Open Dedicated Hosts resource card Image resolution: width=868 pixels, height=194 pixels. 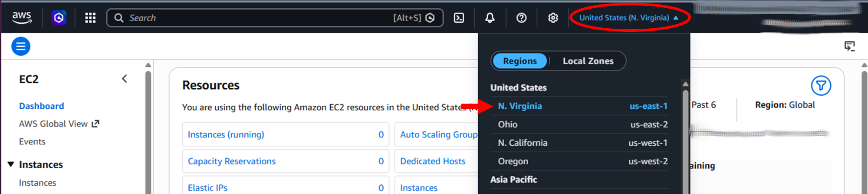point(436,161)
